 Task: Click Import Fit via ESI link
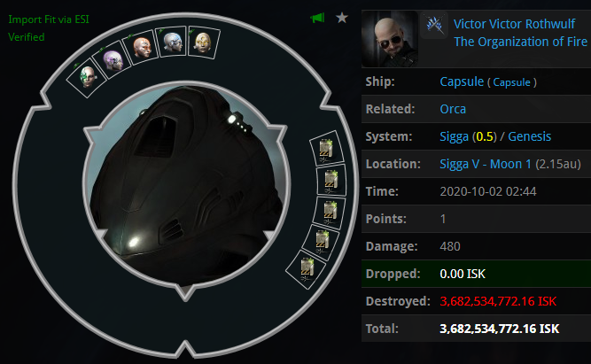point(49,19)
